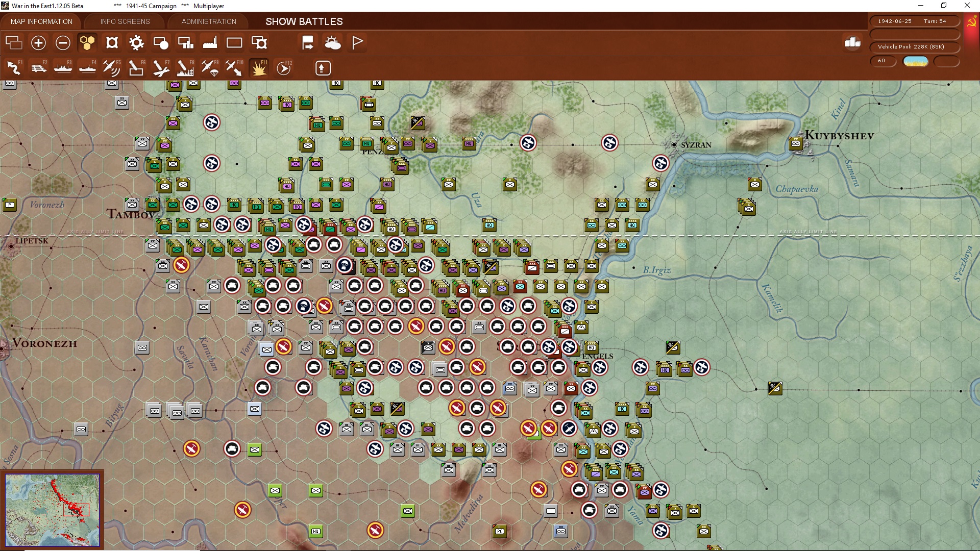
Task: Select the P counter beside Voronezh label
Action: pos(10,205)
